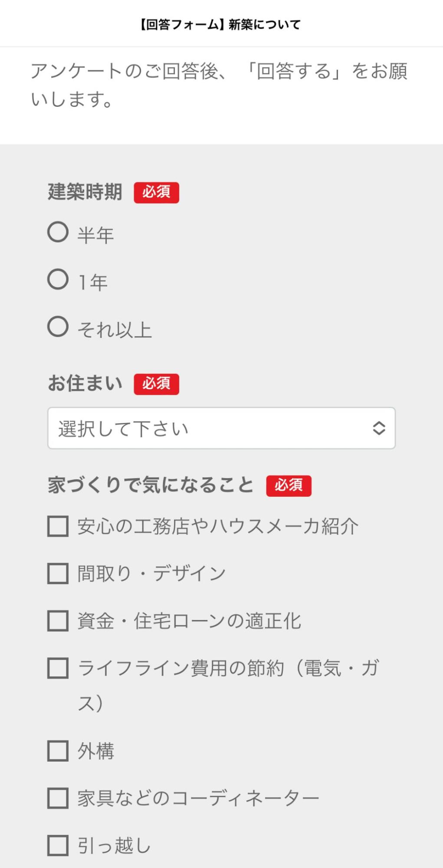
Task: Select the 1年 radio button
Action: pos(58,280)
